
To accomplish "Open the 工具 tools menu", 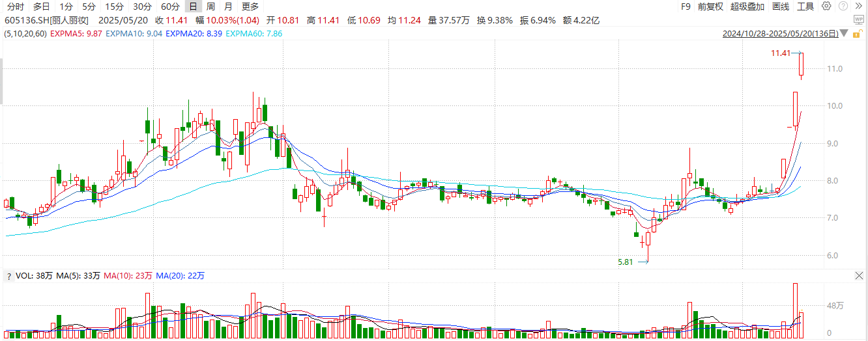I will point(805,7).
